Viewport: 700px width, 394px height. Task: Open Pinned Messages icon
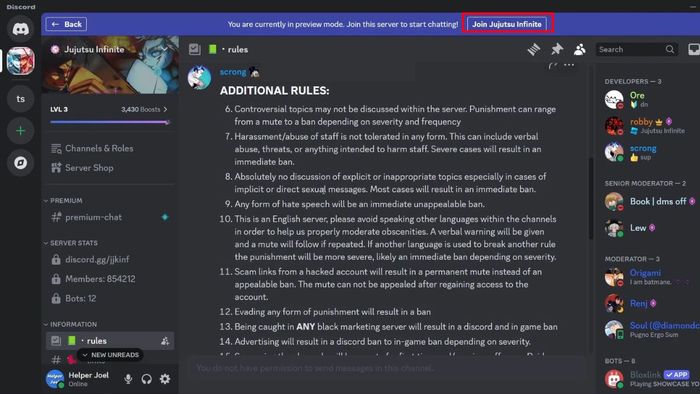pyautogui.click(x=557, y=49)
